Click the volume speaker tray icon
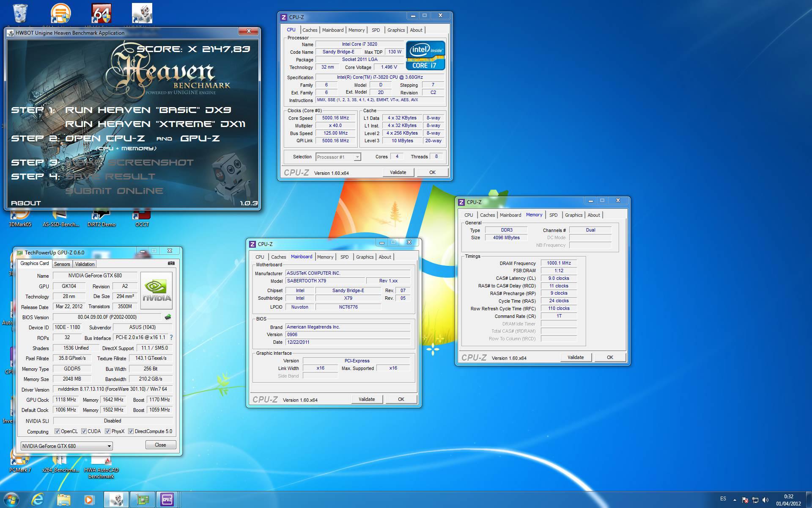This screenshot has height=508, width=812. click(765, 500)
